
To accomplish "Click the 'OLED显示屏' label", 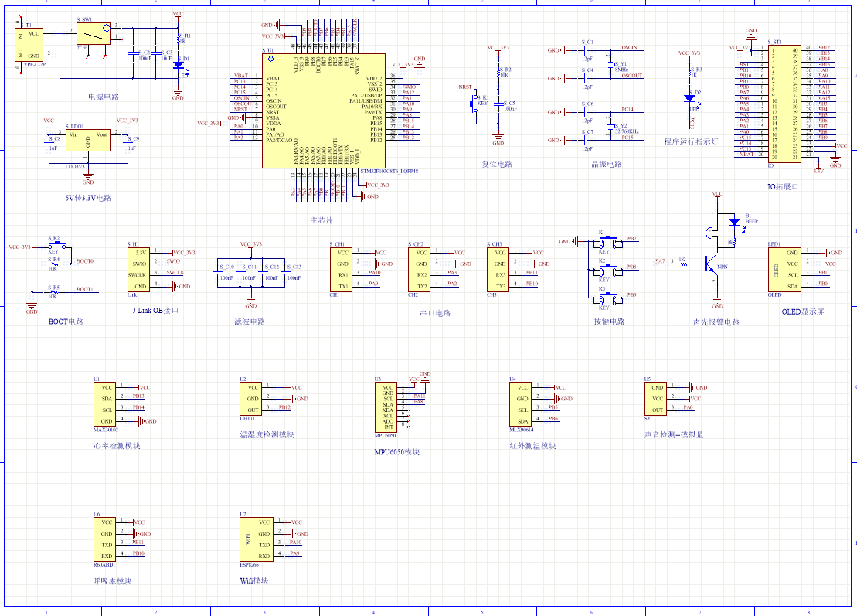I will click(x=803, y=311).
